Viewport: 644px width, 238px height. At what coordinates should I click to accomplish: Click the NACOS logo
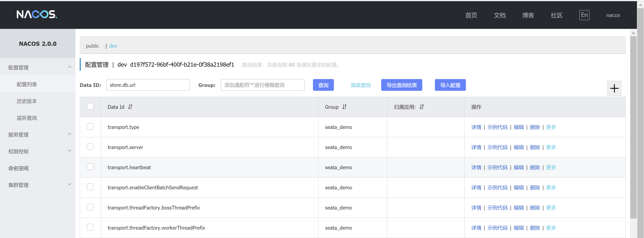coord(37,14)
